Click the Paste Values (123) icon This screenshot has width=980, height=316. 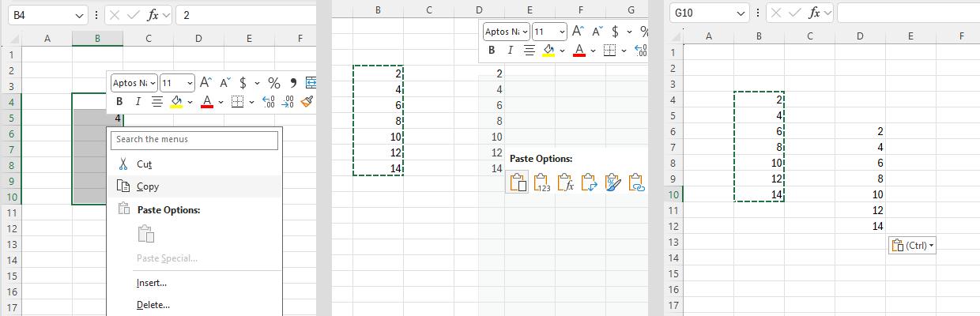coord(541,183)
